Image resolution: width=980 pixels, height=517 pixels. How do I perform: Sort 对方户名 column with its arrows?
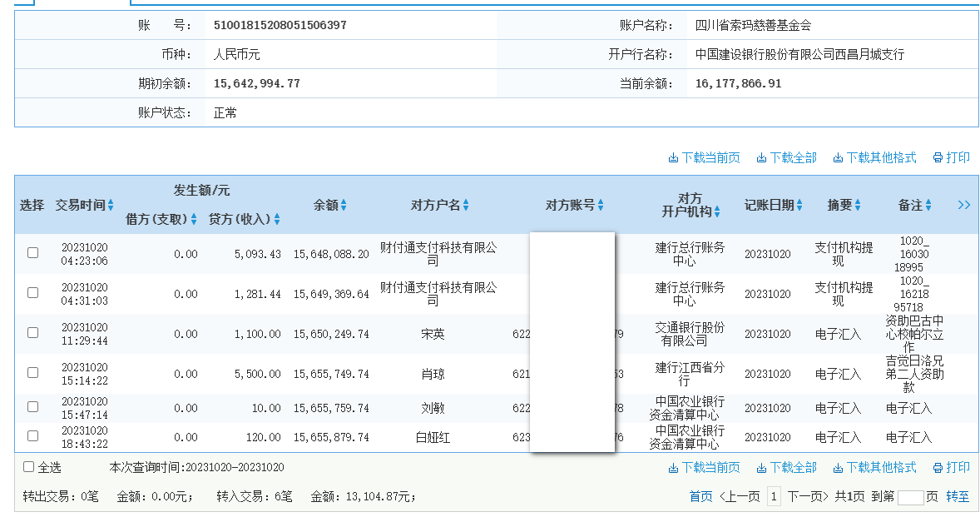pos(466,205)
